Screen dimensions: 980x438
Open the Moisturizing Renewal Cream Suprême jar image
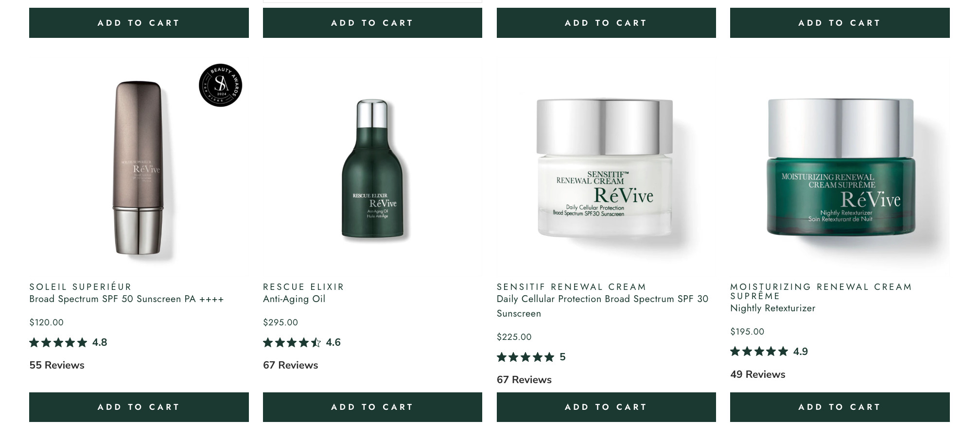click(x=840, y=167)
